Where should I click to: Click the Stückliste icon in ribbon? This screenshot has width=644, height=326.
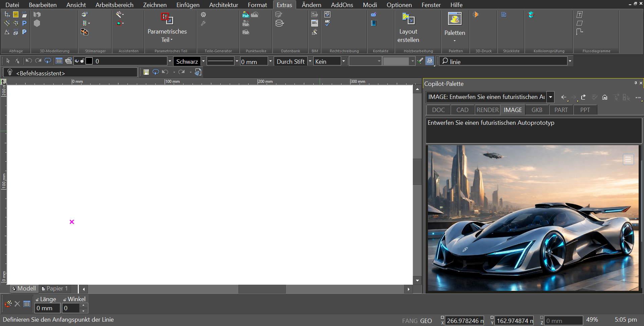[x=504, y=14]
